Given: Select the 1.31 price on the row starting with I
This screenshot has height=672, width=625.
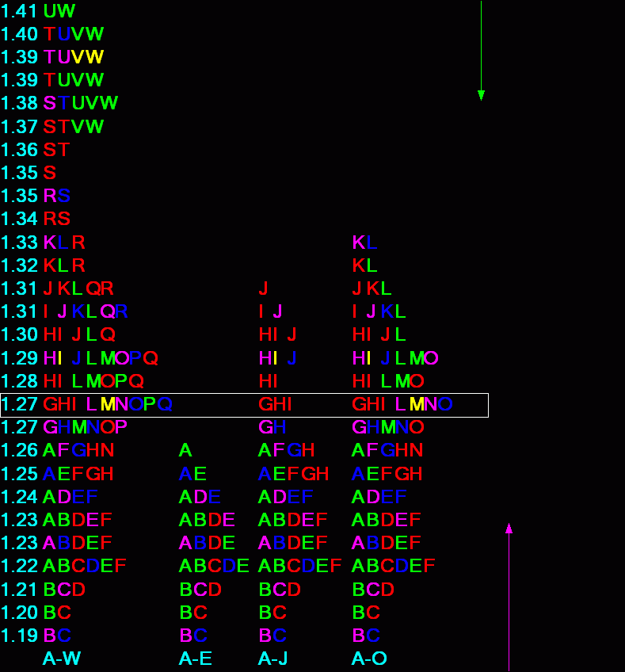Looking at the screenshot, I should [19, 311].
